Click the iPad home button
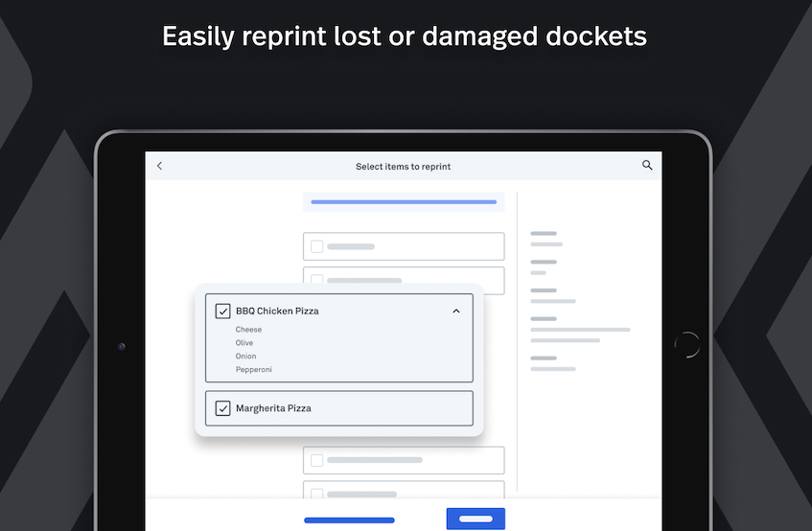 click(x=687, y=345)
